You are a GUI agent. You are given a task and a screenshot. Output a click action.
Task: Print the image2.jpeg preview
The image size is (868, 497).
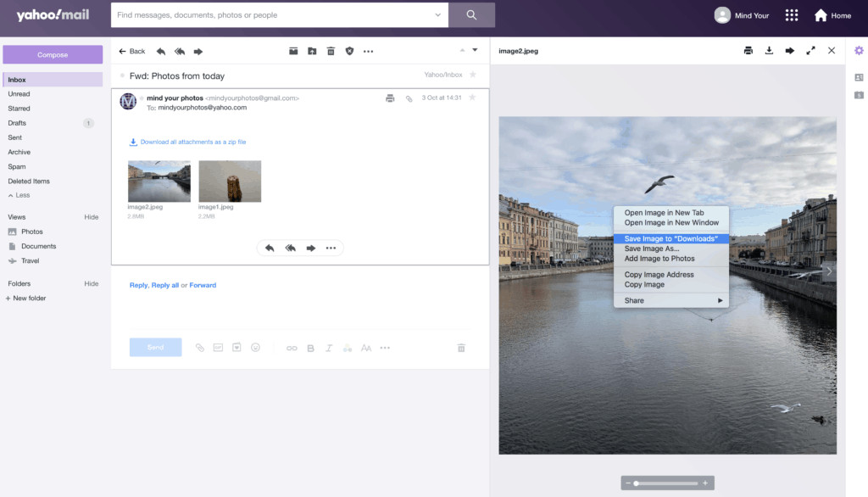748,50
